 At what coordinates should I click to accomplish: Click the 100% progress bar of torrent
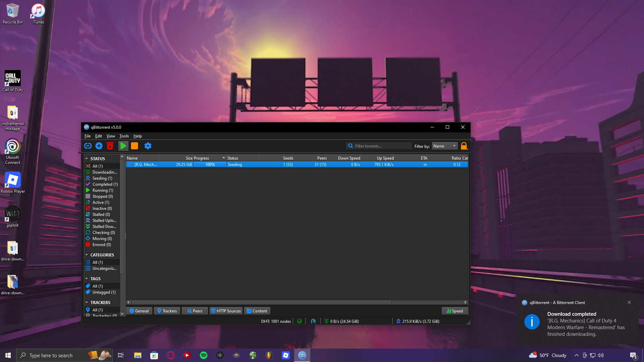pos(210,165)
